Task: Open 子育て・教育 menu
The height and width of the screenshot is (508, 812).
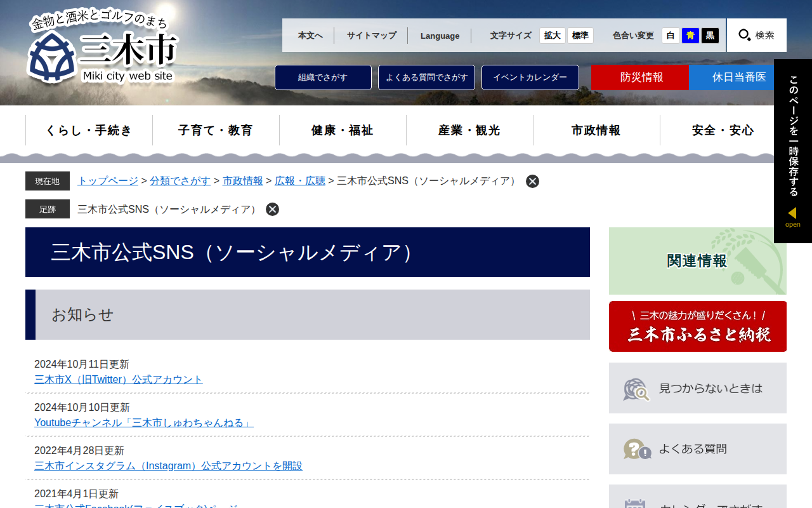Action: pos(216,130)
